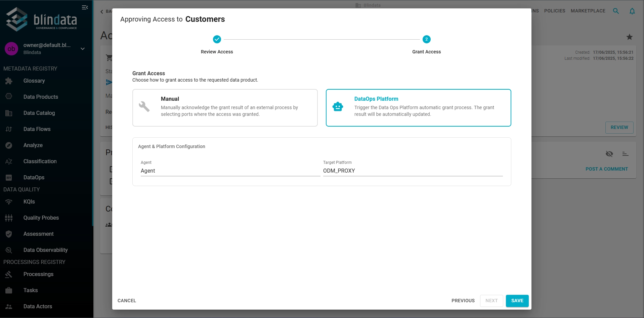Screen dimensions: 644x318
Task: Open the Agent selection field
Action: pyautogui.click(x=230, y=171)
